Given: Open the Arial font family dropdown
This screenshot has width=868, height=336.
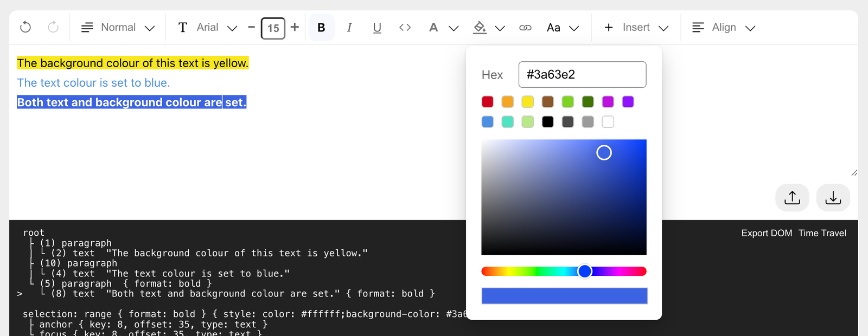Looking at the screenshot, I should (208, 28).
